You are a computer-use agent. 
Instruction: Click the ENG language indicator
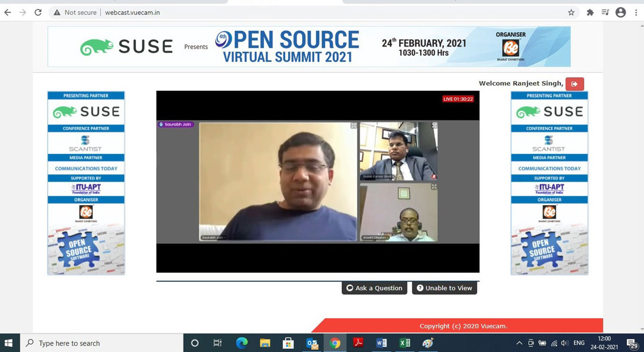pos(579,343)
